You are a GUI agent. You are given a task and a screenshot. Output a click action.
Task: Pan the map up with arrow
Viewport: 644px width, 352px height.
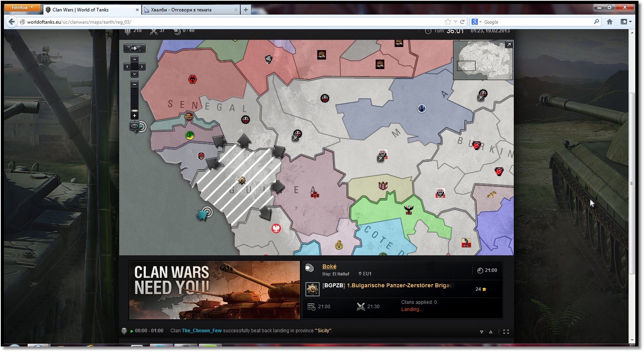pyautogui.click(x=135, y=59)
